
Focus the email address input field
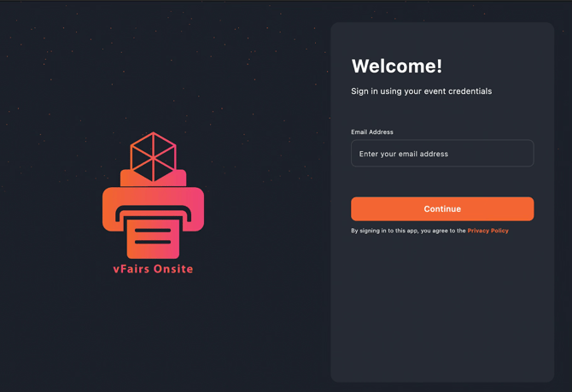tap(442, 154)
